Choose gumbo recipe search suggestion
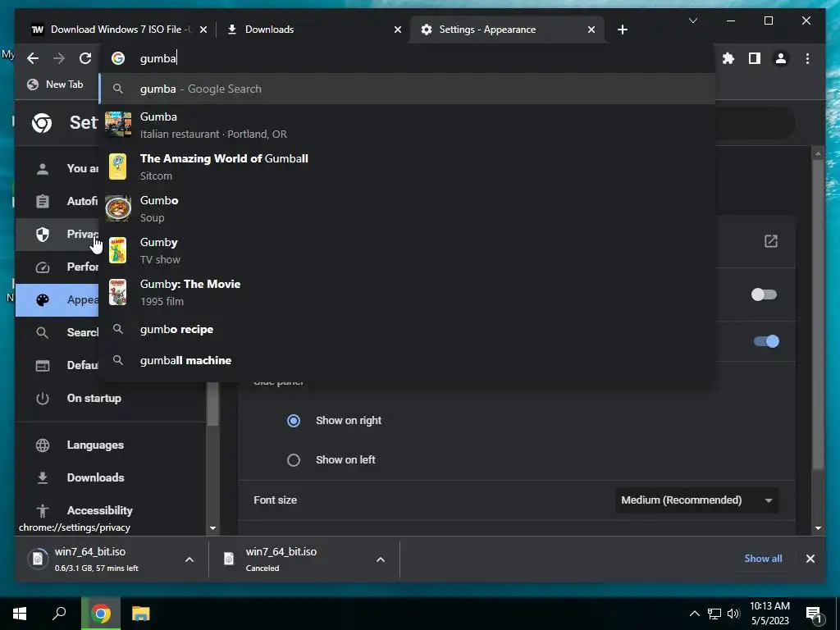The image size is (840, 630). pos(407,330)
